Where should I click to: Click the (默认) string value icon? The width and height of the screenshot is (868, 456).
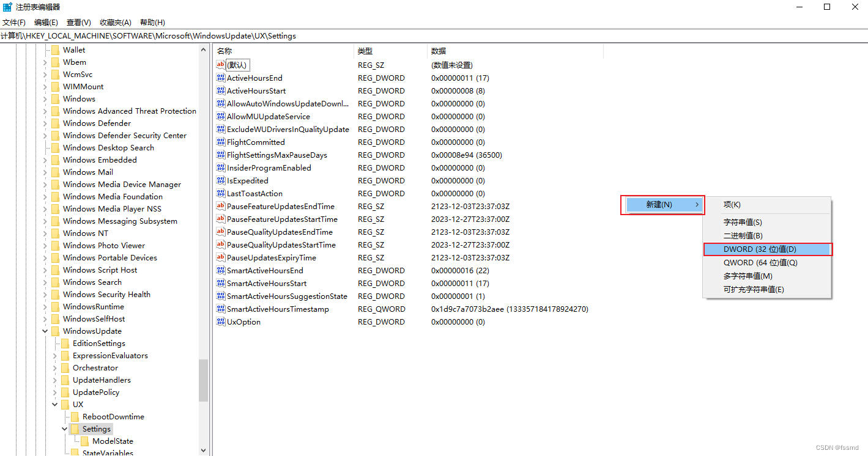coord(220,65)
